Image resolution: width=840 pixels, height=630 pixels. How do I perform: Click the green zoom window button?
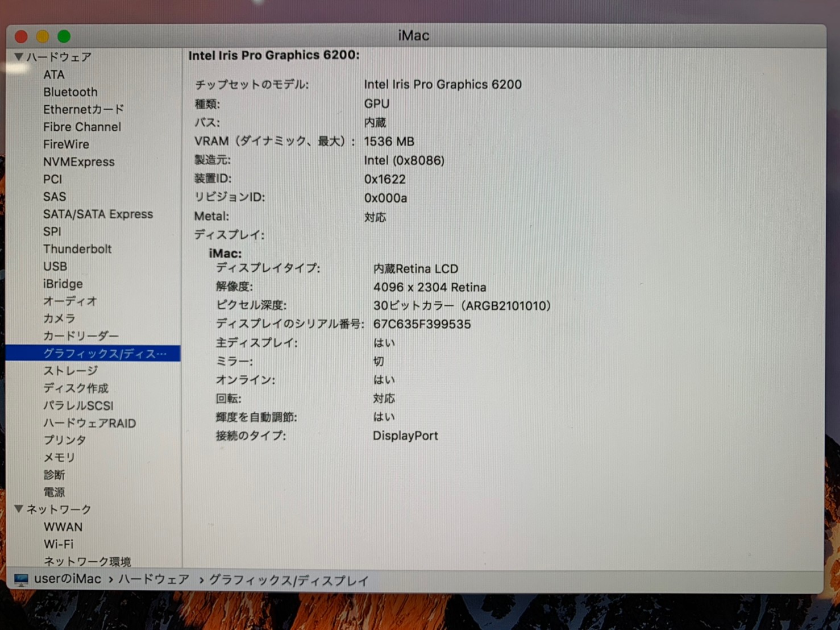[x=64, y=37]
